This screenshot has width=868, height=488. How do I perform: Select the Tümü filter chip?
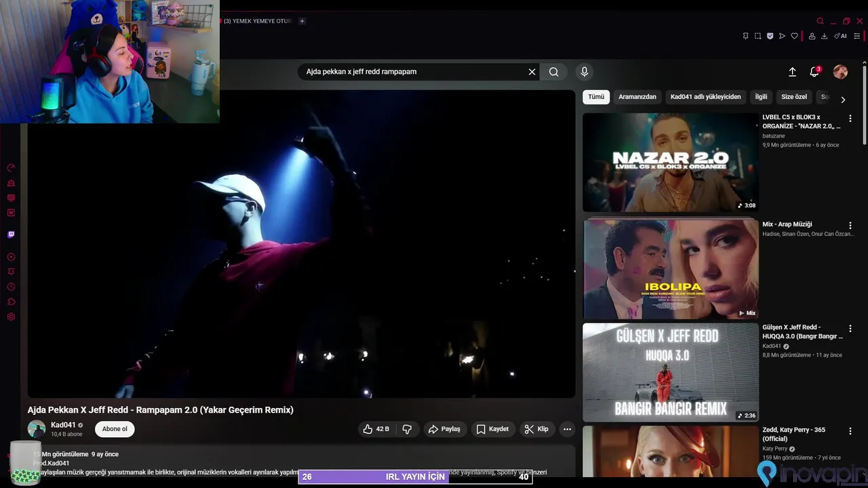click(x=596, y=97)
